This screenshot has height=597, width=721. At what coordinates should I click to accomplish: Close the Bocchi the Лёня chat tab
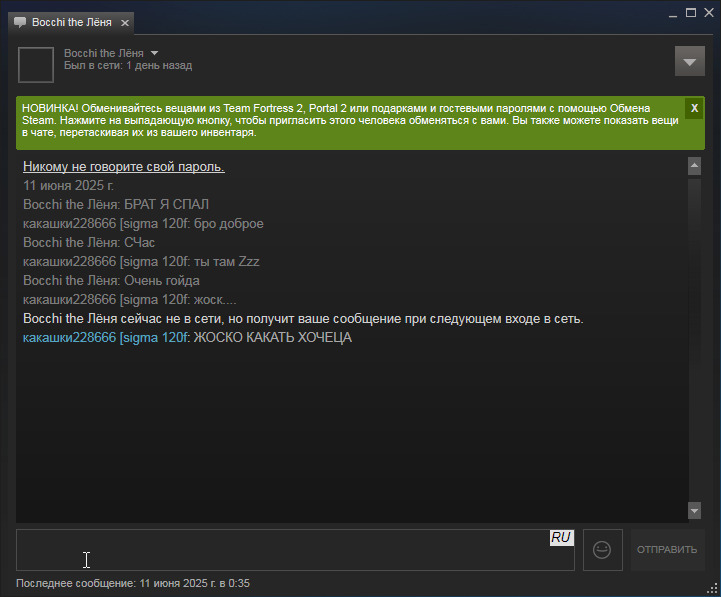(x=125, y=23)
